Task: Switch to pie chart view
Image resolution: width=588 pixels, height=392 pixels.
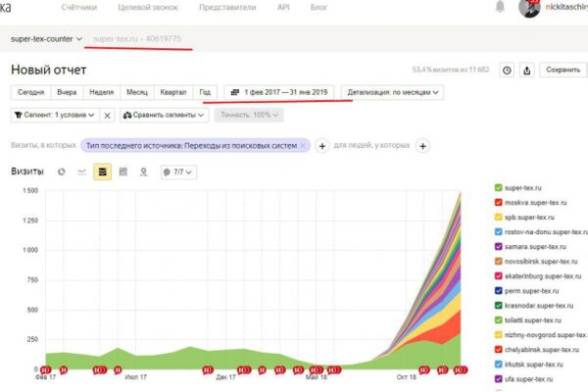Action: tap(62, 171)
